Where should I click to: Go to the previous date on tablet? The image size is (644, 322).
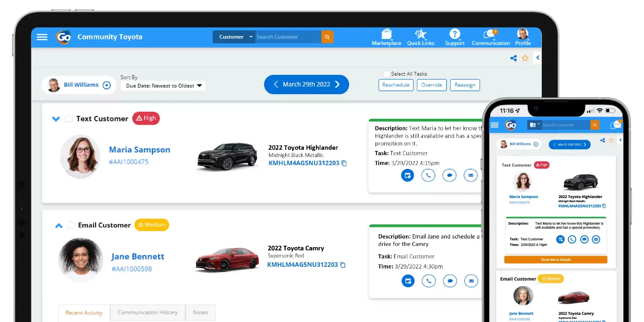coord(276,84)
